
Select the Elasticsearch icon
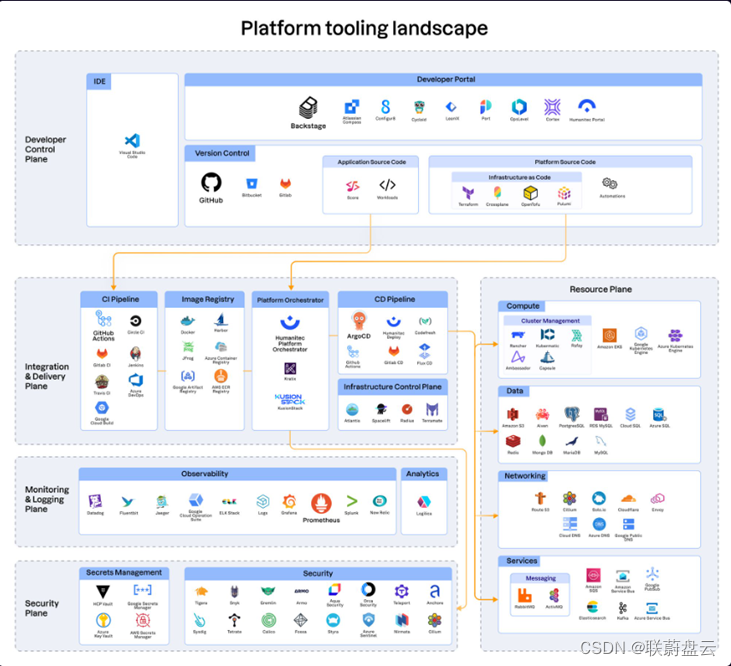[x=592, y=607]
